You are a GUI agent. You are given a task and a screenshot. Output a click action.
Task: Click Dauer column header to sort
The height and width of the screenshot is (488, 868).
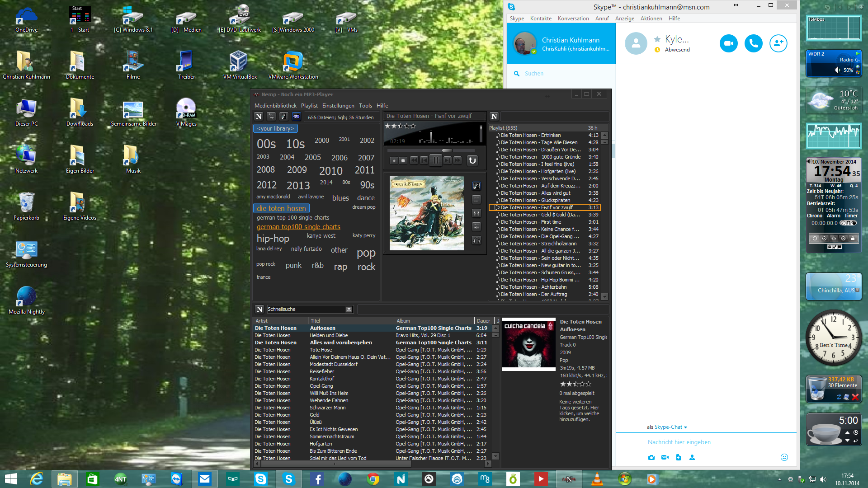click(x=483, y=321)
